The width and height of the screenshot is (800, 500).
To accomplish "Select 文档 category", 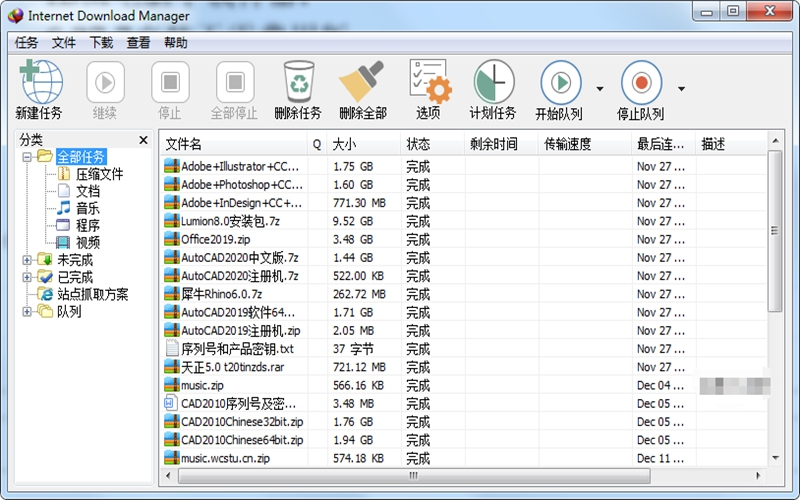I will coord(88,191).
